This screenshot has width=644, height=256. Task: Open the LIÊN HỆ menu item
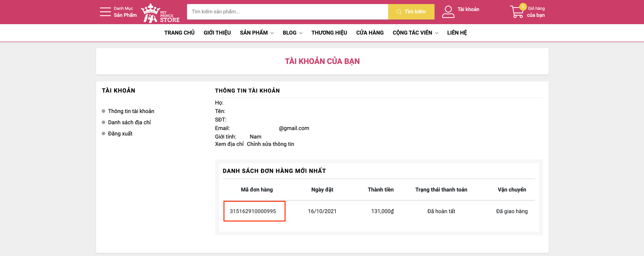point(457,33)
